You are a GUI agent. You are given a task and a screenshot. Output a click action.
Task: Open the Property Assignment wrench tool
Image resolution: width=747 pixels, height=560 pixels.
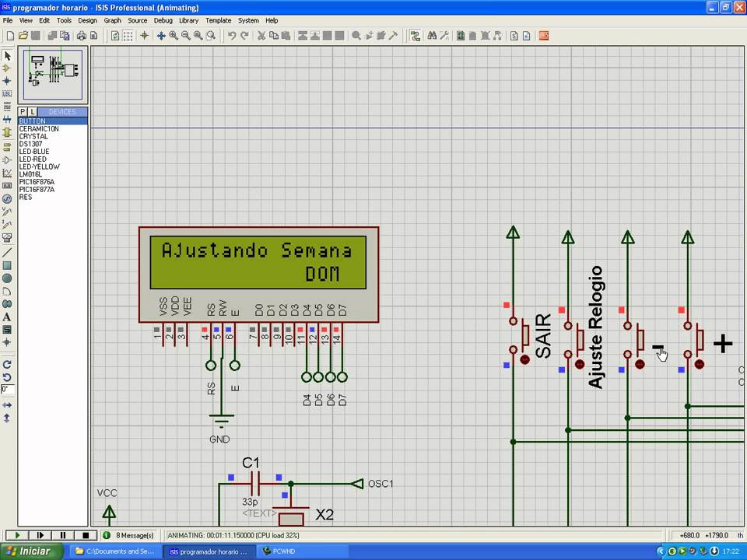tap(444, 36)
